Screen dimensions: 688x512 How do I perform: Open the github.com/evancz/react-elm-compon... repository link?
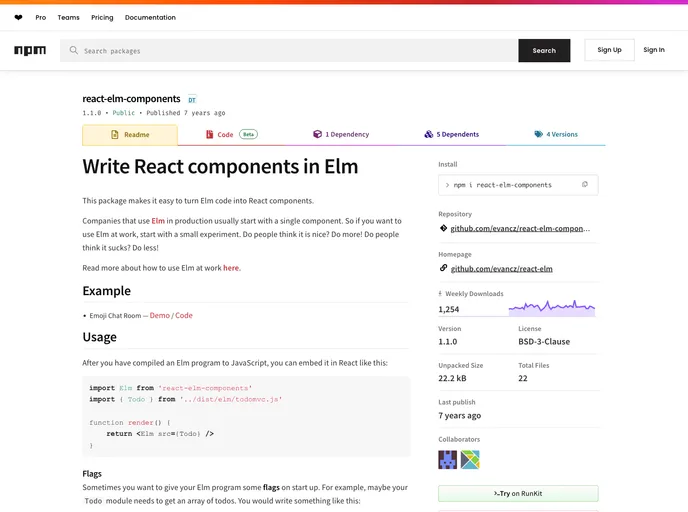point(520,229)
